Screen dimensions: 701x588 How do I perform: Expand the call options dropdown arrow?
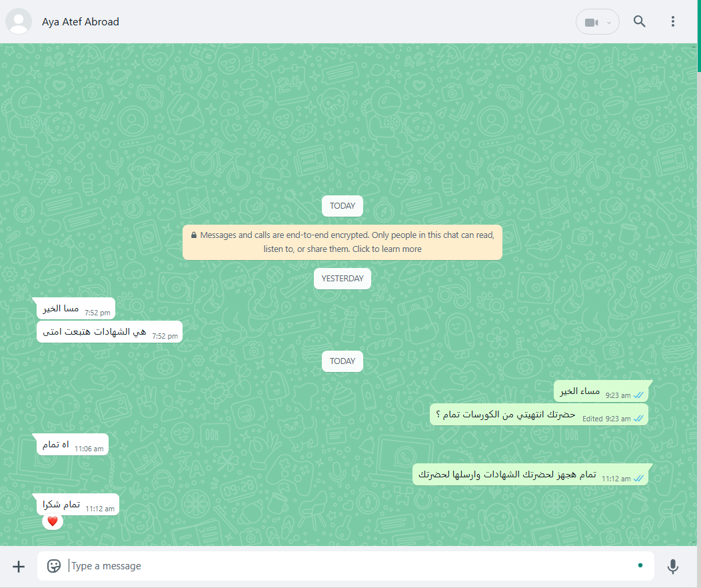point(609,23)
